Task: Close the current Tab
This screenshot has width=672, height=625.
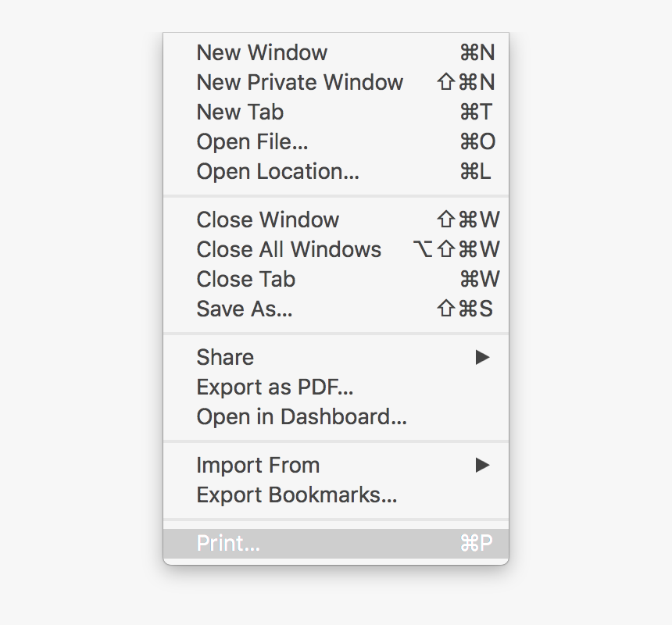Action: pyautogui.click(x=245, y=279)
